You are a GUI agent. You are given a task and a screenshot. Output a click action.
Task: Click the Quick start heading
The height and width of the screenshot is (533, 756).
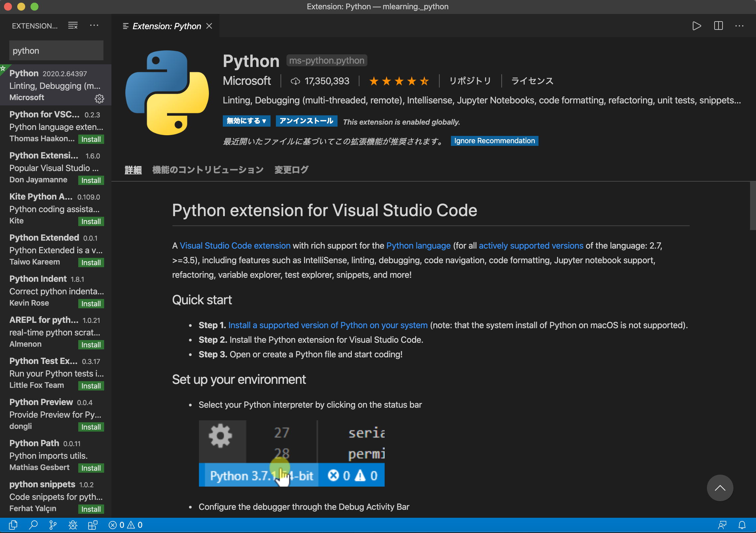202,300
